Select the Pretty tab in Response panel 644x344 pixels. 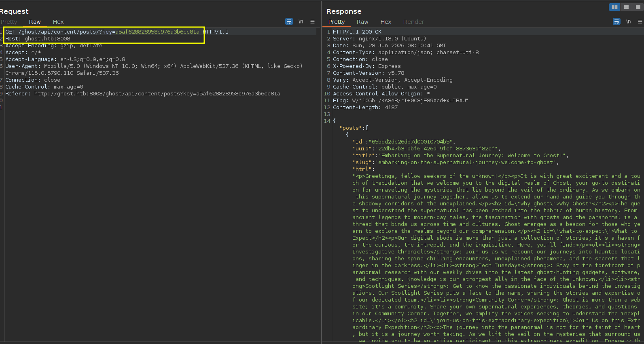pos(337,22)
